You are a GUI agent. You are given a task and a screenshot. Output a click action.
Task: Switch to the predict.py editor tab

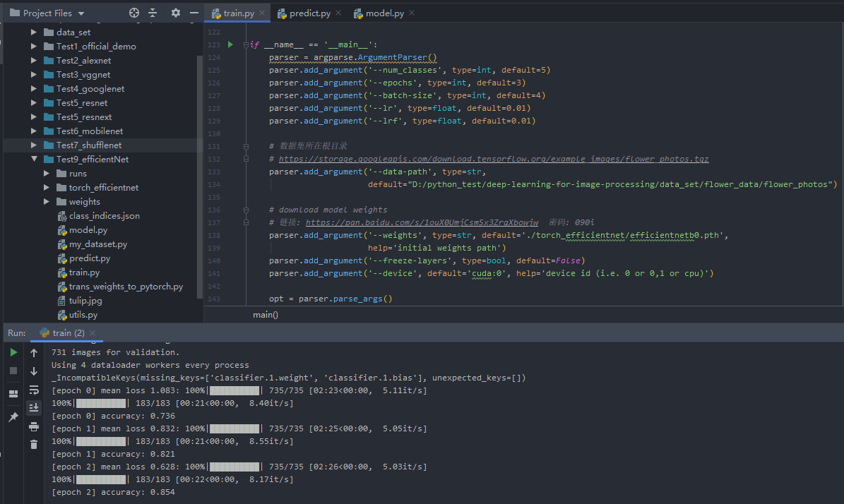tap(309, 13)
